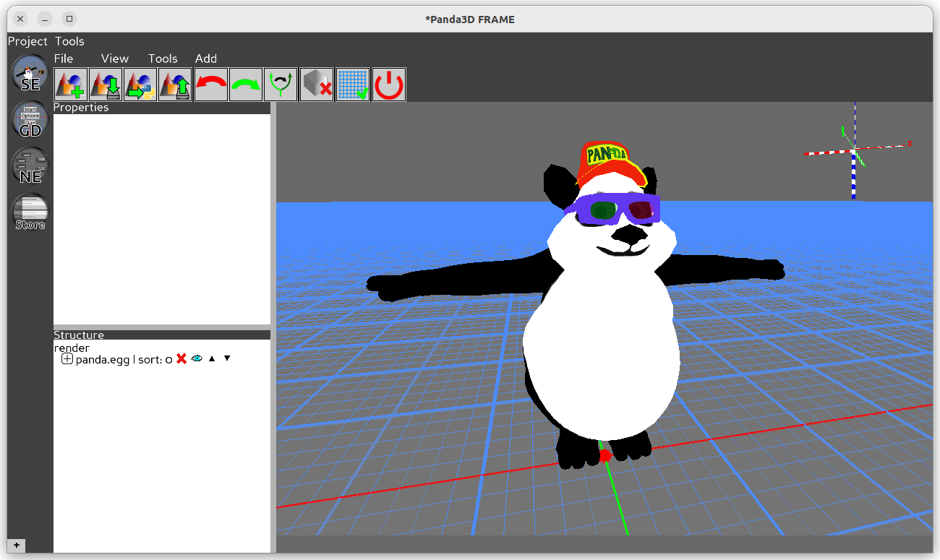Viewport: 940px width, 560px height.
Task: Open the Project menu
Action: (27, 41)
